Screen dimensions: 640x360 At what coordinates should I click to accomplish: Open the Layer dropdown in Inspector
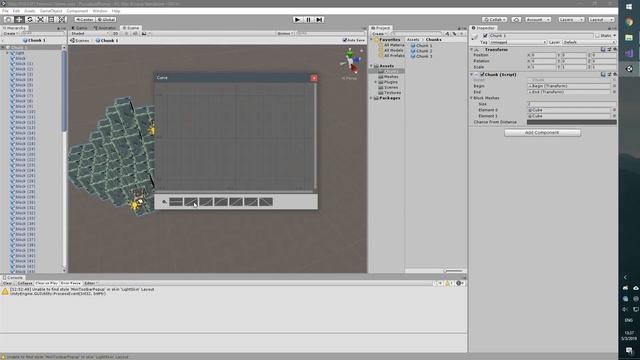tap(589, 42)
